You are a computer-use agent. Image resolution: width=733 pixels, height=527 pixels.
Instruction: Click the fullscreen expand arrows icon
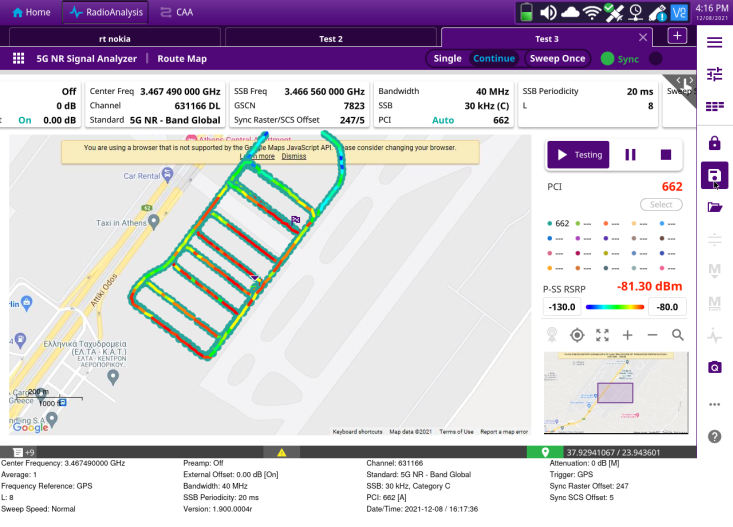click(x=602, y=335)
